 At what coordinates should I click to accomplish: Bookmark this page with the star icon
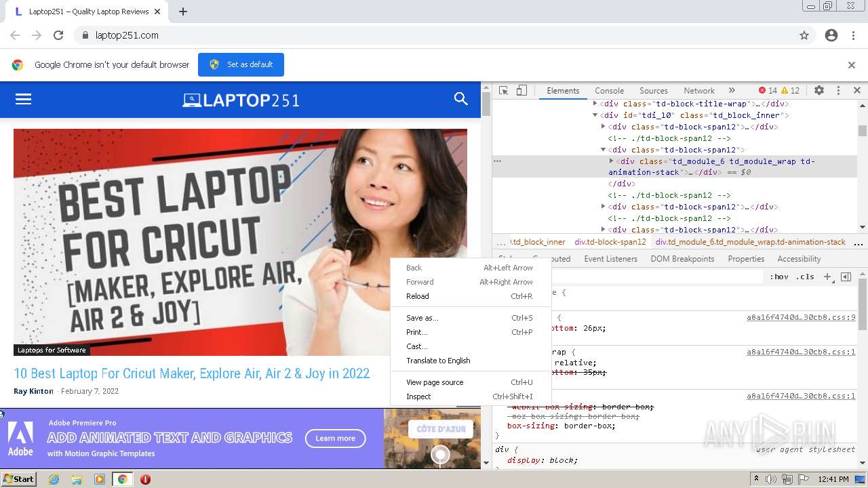click(804, 35)
